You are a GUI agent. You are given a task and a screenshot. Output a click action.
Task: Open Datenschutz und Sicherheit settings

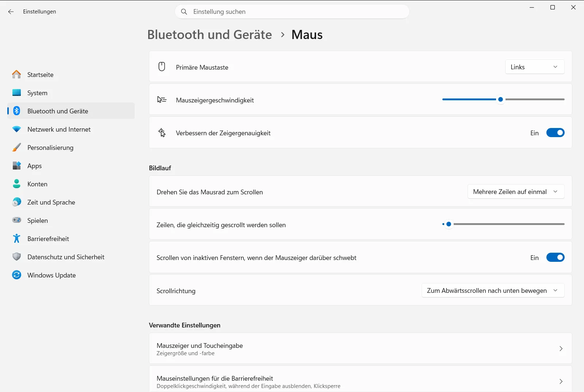point(71,257)
